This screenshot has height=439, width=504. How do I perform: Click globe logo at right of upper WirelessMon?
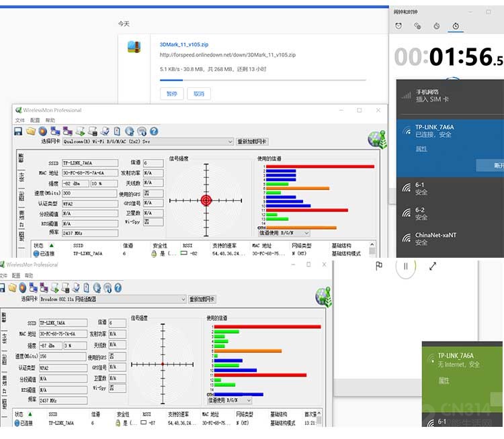(x=377, y=140)
